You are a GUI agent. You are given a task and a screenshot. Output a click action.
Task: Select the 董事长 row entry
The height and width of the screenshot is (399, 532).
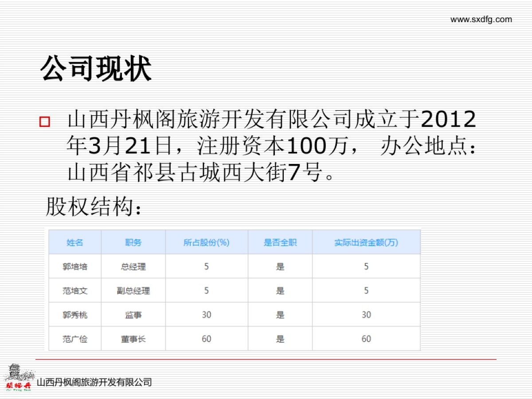point(134,339)
